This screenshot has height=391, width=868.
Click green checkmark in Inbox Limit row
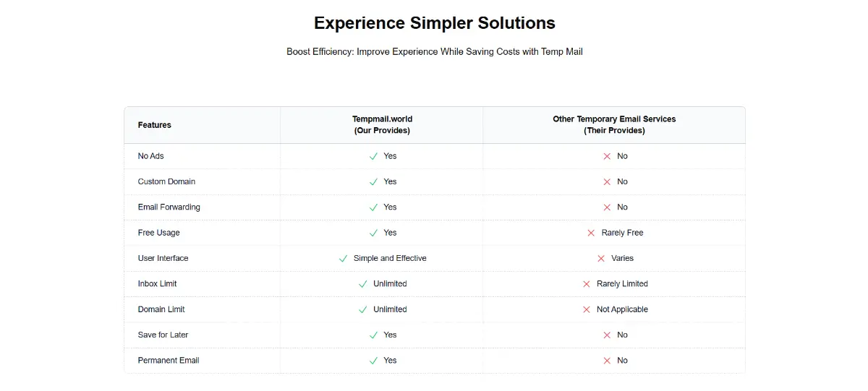coord(363,284)
